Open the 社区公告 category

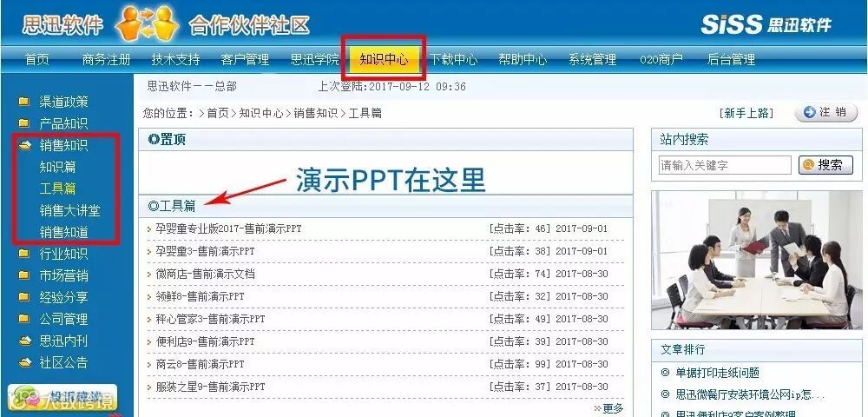(63, 362)
